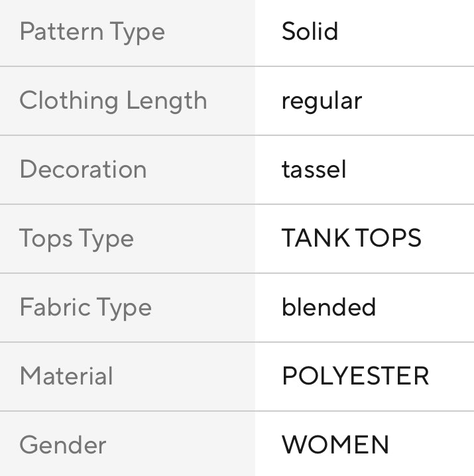Click the Decoration attribute label
The height and width of the screenshot is (476, 474).
click(x=83, y=170)
